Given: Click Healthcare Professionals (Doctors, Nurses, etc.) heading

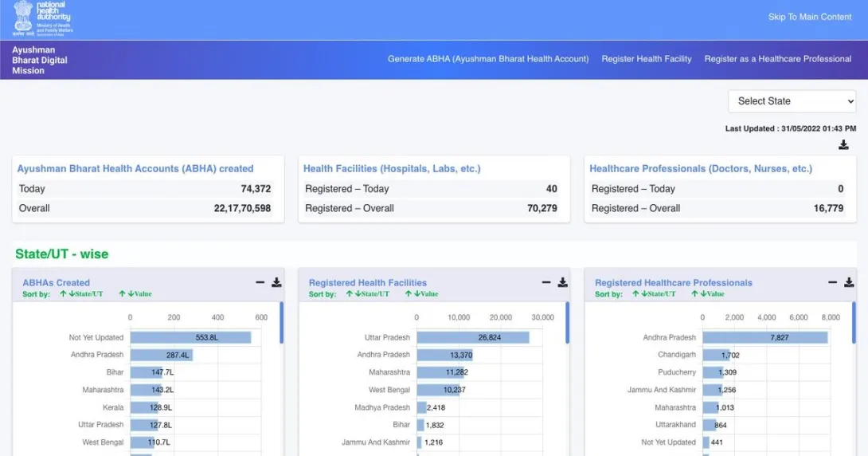Looking at the screenshot, I should coord(701,168).
